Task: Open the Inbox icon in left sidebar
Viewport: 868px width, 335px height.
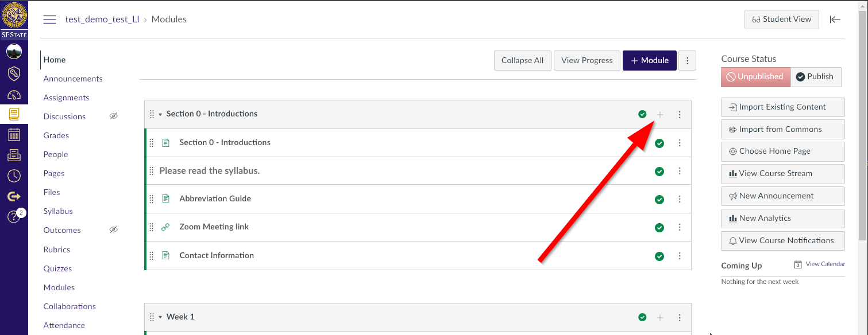Action: [x=14, y=154]
